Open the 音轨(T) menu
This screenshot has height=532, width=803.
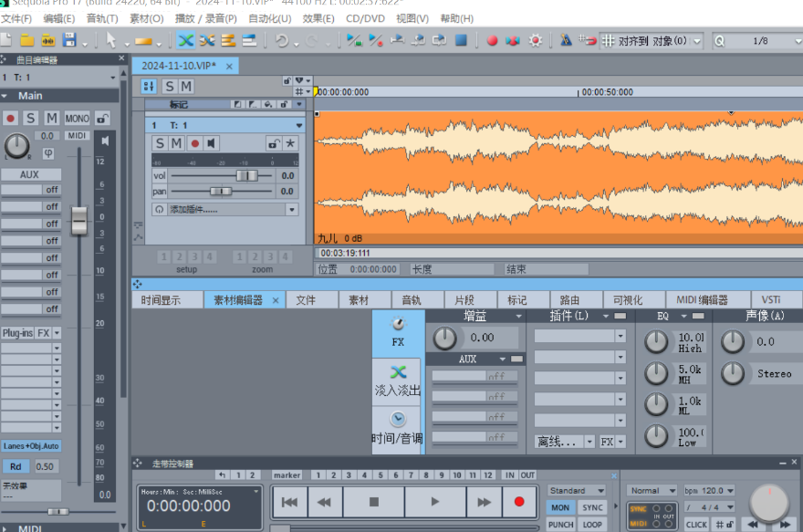102,18
